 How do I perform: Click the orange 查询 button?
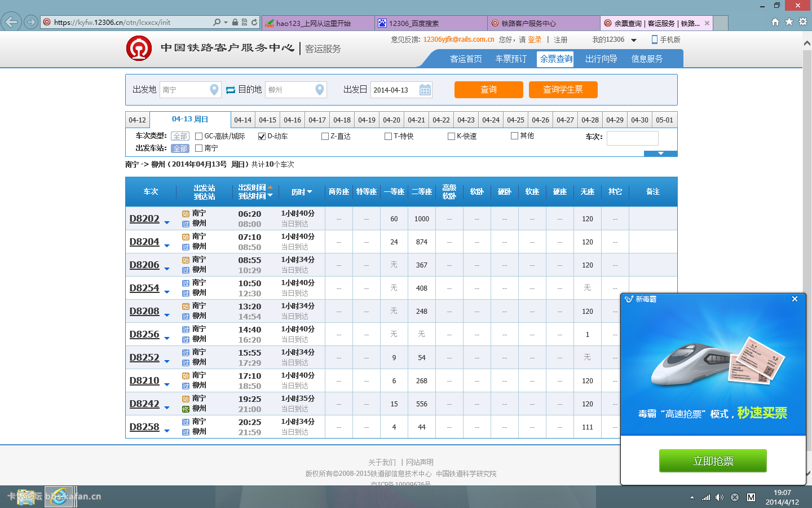tap(489, 90)
